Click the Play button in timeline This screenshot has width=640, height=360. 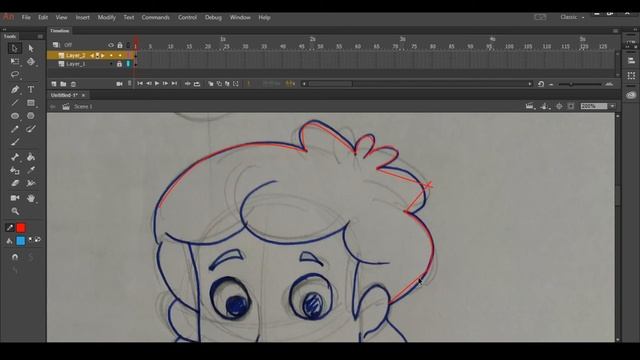[x=157, y=84]
